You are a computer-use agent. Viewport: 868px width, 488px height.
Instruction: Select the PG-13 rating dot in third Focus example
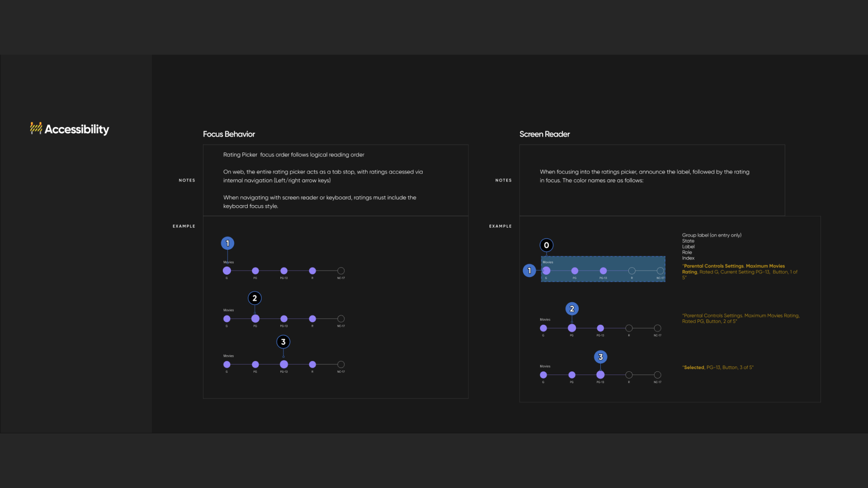coord(283,364)
